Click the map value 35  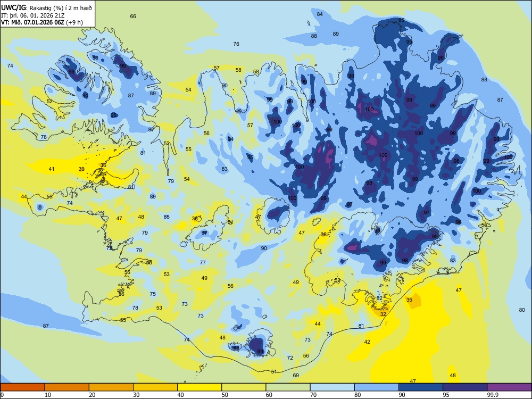pos(409,300)
